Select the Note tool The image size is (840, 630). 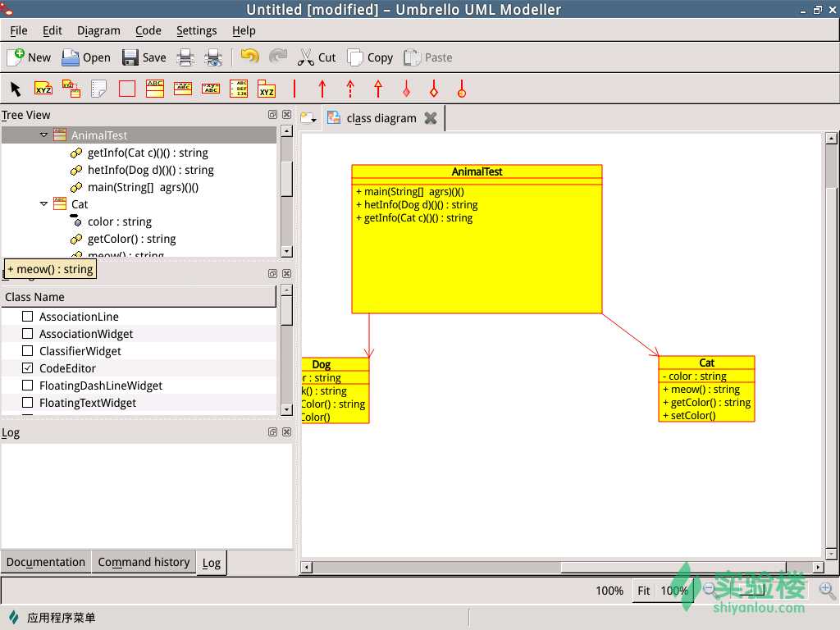(99, 89)
